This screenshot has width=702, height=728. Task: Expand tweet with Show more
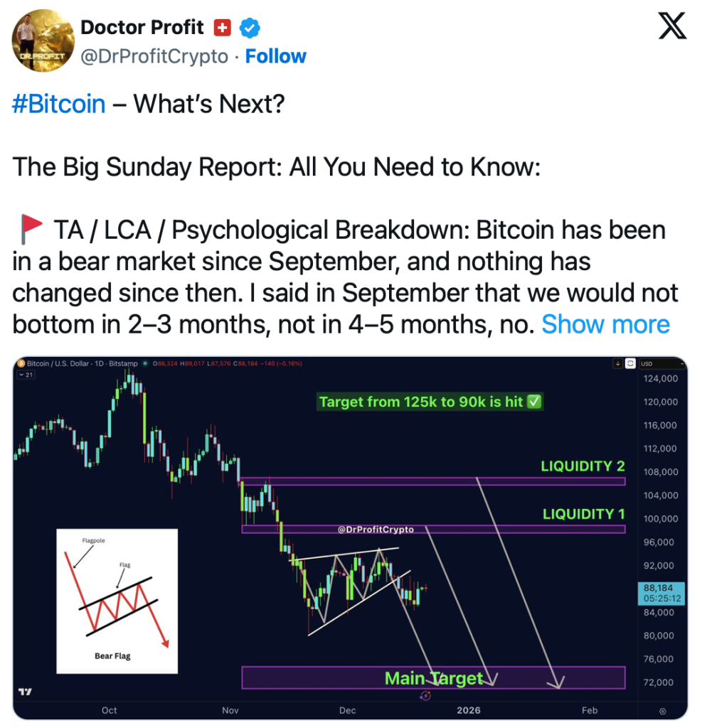tap(605, 324)
